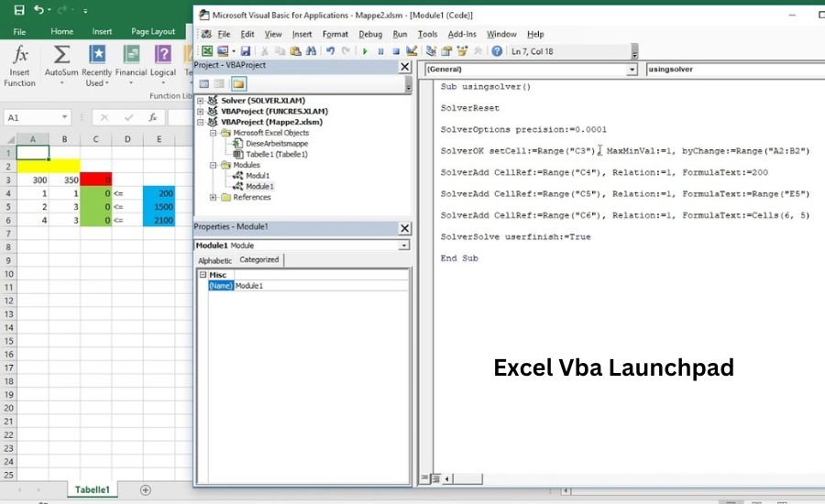Click View Microsoft Excel icon in VBA toolbar
Screen dimensions: 825x504
point(207,51)
